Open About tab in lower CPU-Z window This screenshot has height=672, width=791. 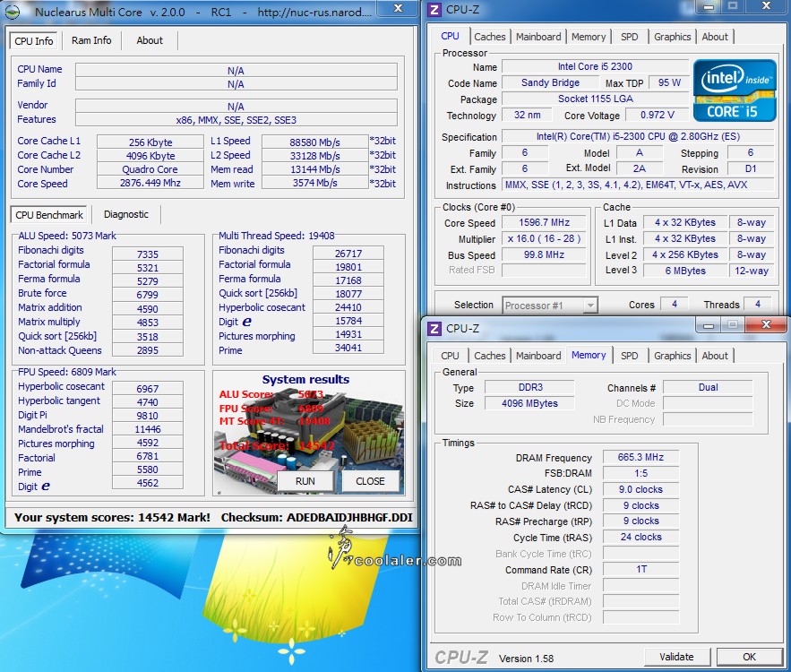coord(715,356)
